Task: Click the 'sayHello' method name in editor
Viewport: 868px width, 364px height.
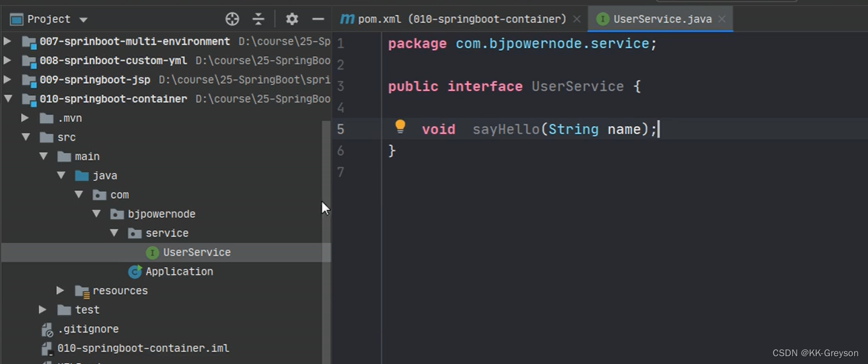Action: (x=506, y=130)
